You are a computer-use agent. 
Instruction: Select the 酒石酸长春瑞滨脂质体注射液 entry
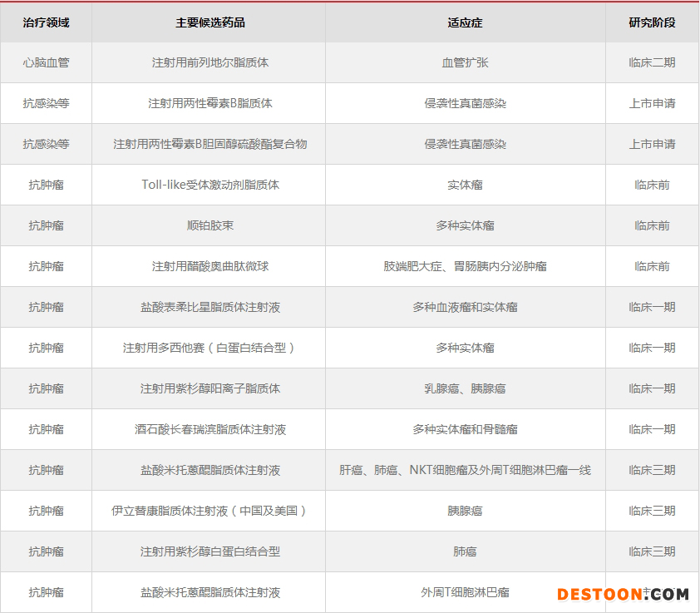click(210, 429)
